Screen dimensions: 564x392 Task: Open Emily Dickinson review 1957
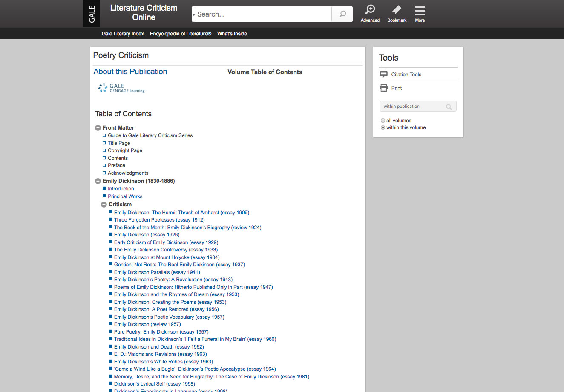(147, 324)
